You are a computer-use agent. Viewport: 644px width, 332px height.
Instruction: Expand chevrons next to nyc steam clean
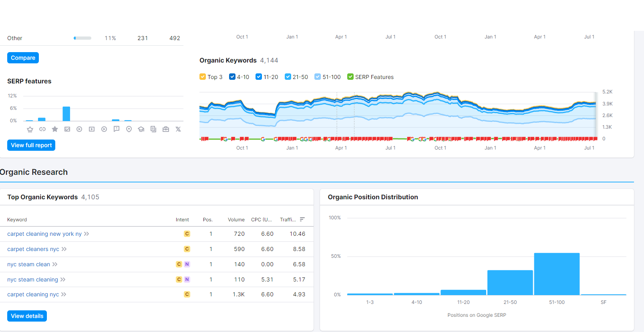point(55,264)
